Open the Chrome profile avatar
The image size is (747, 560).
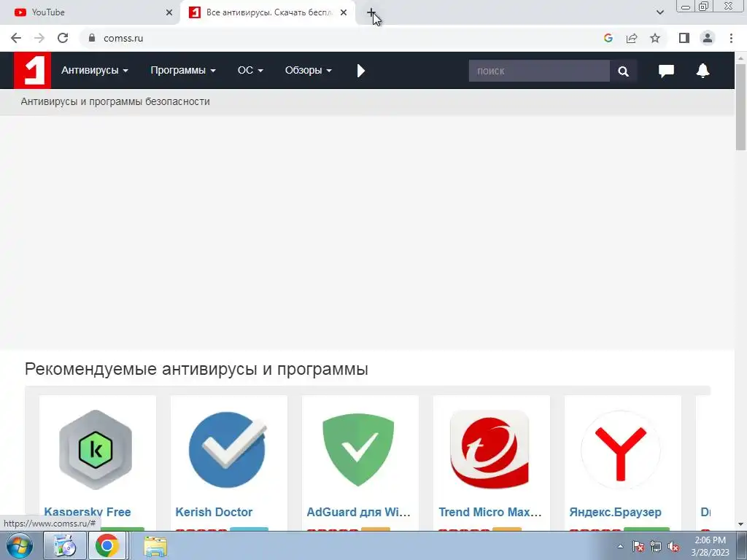[708, 38]
